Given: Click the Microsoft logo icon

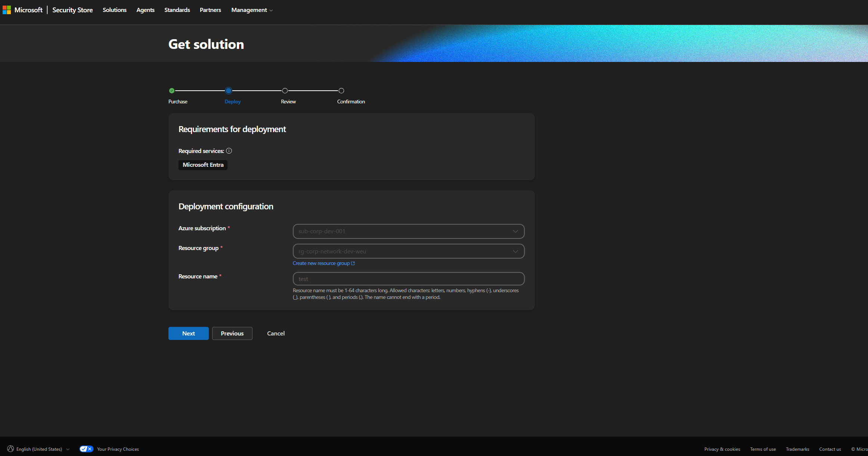Looking at the screenshot, I should 7,10.
